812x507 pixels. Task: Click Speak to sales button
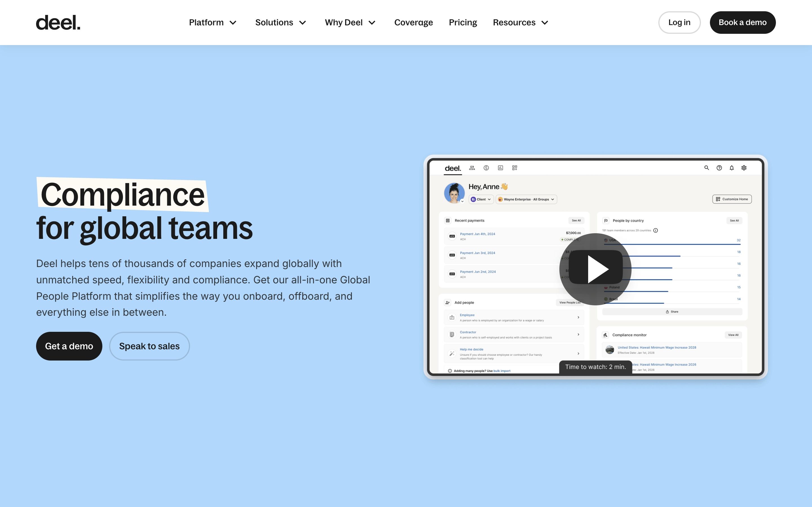click(149, 346)
